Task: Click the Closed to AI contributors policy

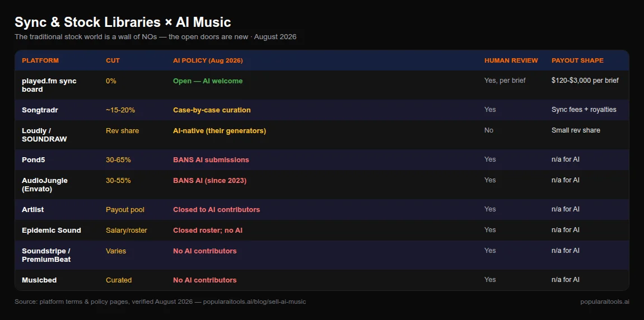Action: [x=217, y=209]
